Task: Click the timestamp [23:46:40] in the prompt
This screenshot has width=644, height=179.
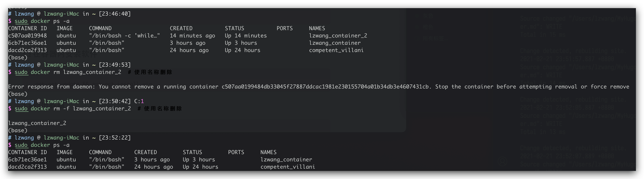Action: coord(115,14)
